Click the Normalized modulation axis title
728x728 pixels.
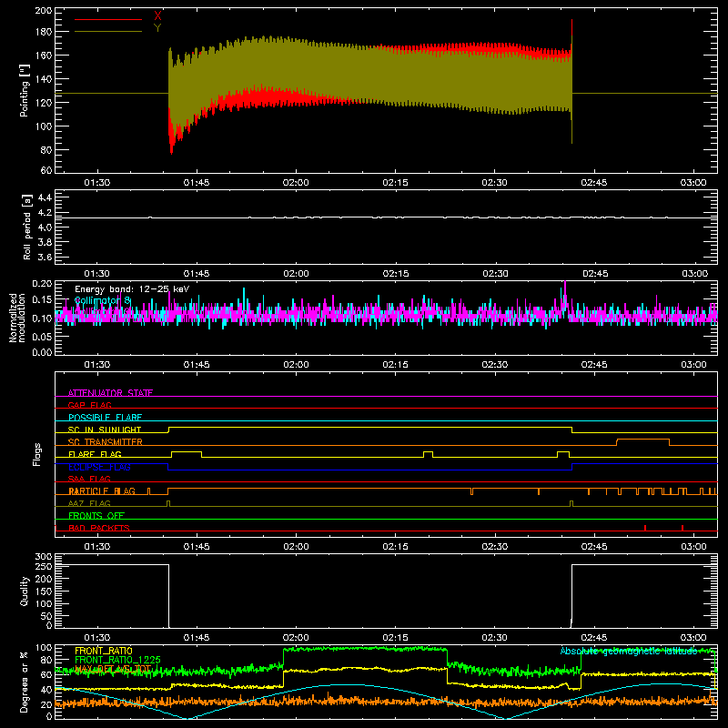tap(17, 318)
